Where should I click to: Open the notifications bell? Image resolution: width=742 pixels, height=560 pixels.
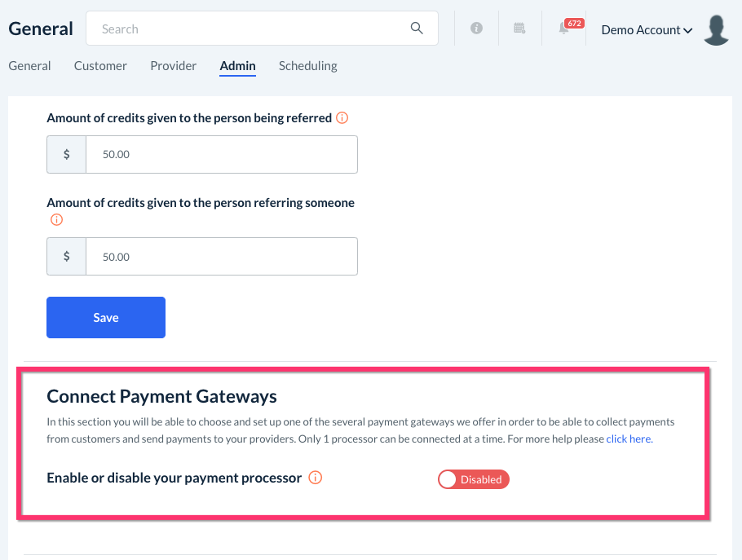click(564, 29)
